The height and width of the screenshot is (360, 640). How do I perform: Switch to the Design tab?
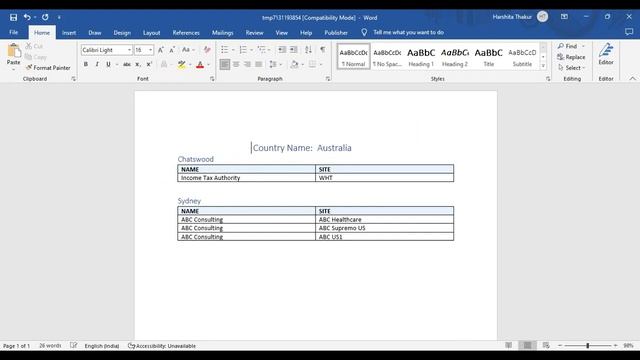click(122, 33)
